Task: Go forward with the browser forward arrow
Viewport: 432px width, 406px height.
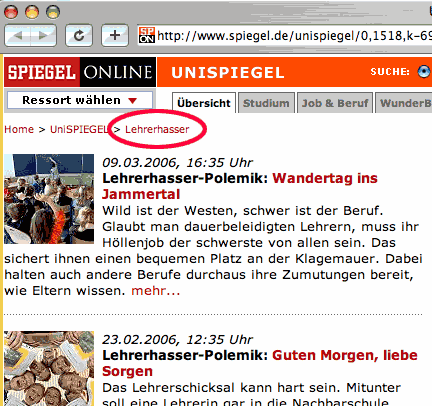Action: [43, 35]
